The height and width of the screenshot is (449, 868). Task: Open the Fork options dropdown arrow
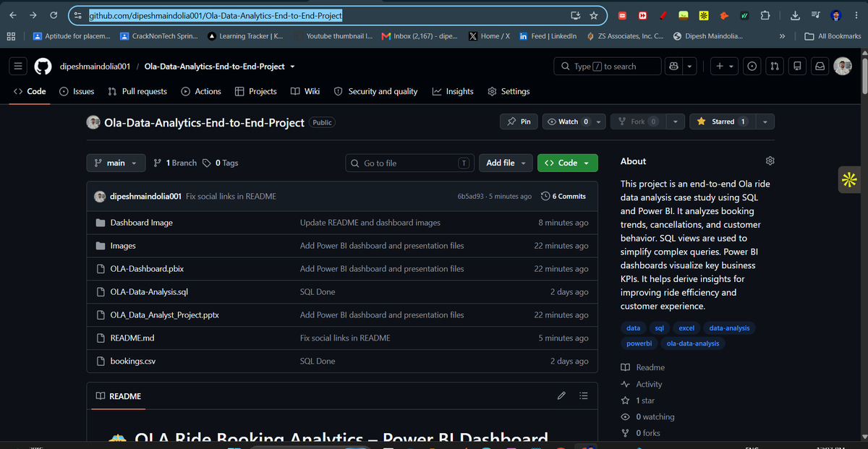coord(674,121)
